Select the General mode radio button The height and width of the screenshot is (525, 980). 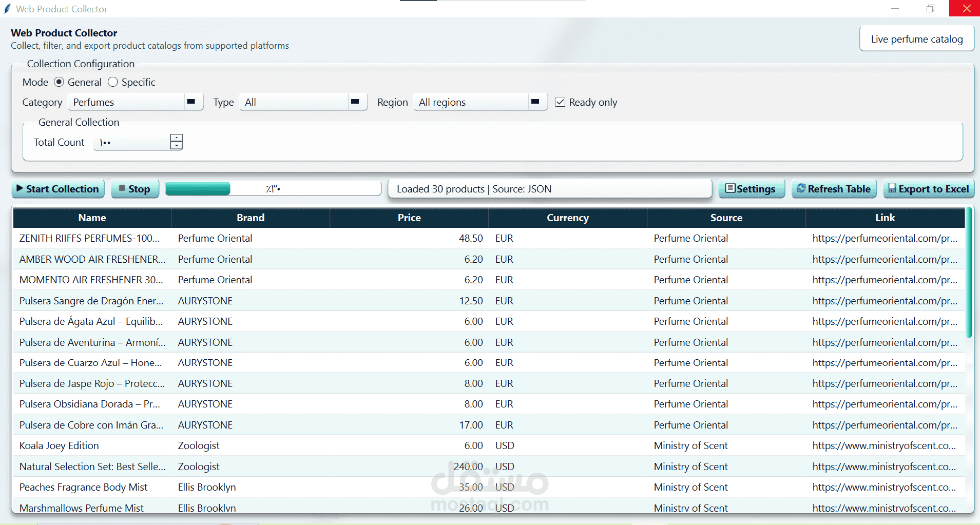[x=59, y=82]
